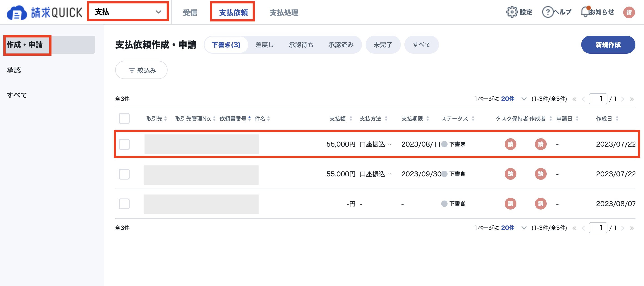The height and width of the screenshot is (286, 644).
Task: Open 承認 in sidebar
Action: click(14, 70)
